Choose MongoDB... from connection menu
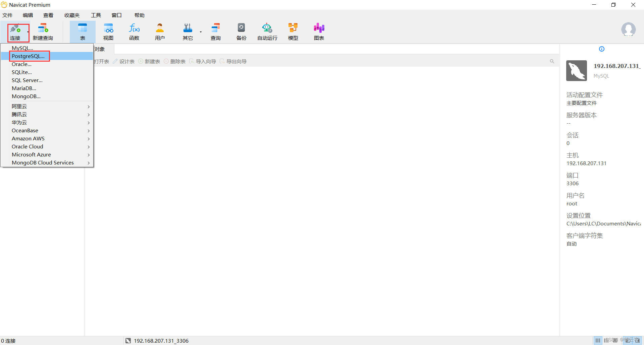 click(47, 96)
